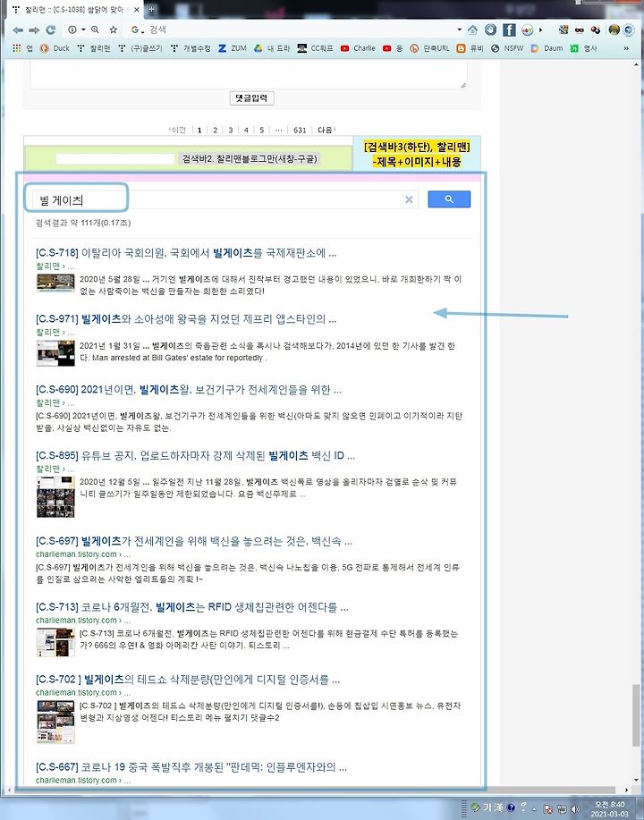
Task: Open the NSFW bookmark
Action: 507,48
